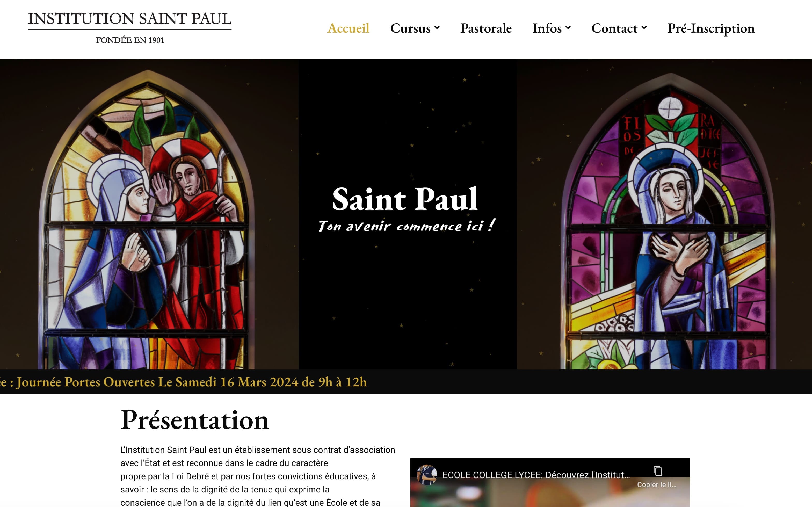Click the 'FONDÉE EN 1901' tagline
Screen dimensions: 812x507
[130, 40]
